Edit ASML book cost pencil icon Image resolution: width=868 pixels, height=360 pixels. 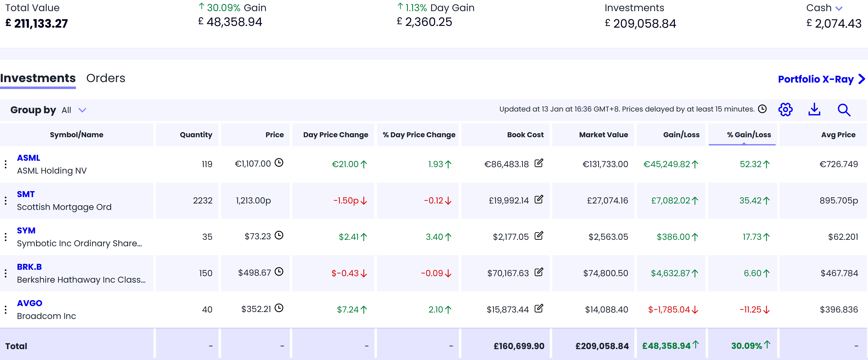(x=539, y=163)
